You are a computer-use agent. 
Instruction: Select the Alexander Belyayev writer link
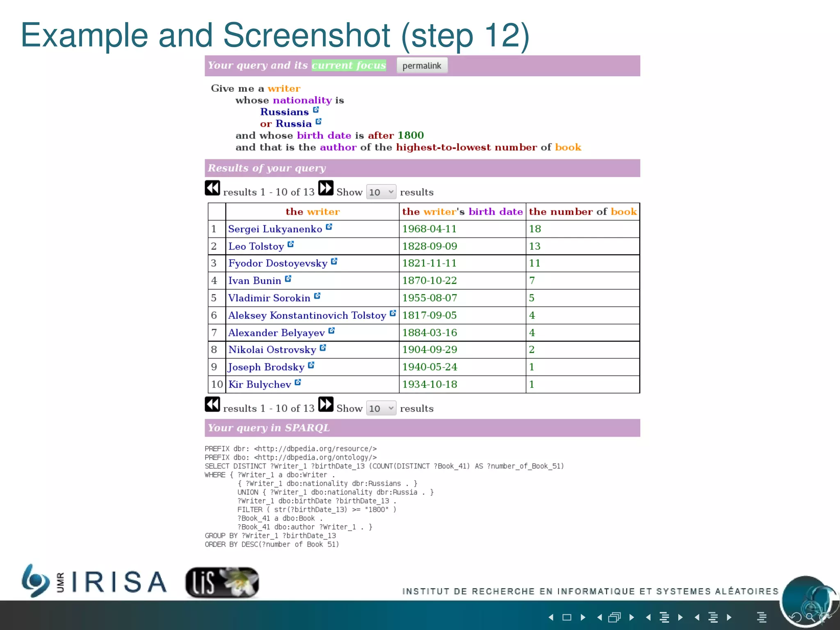click(277, 333)
